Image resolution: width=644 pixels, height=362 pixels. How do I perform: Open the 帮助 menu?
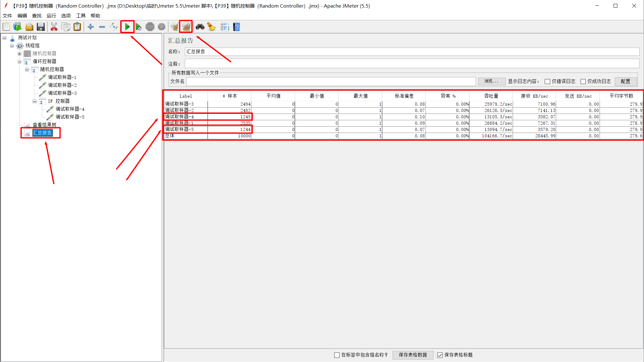click(x=95, y=16)
